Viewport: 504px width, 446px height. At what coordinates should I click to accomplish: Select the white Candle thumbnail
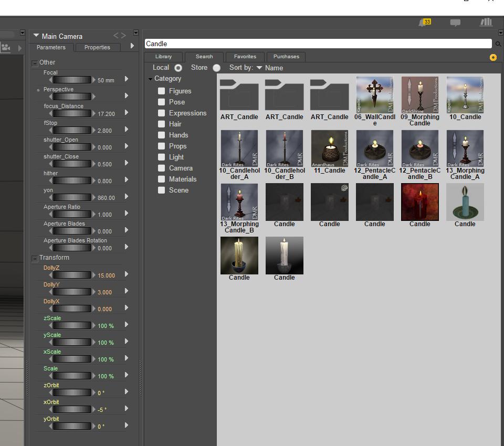click(x=284, y=256)
